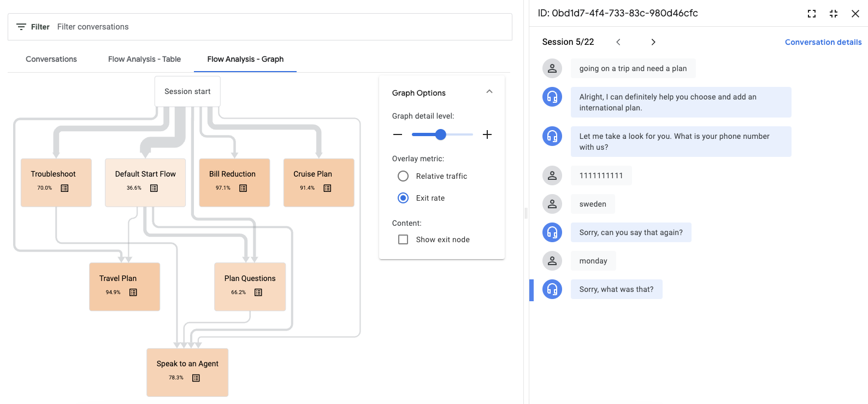The image size is (868, 404).
Task: Click the Cruise Plan node list icon
Action: (x=327, y=188)
